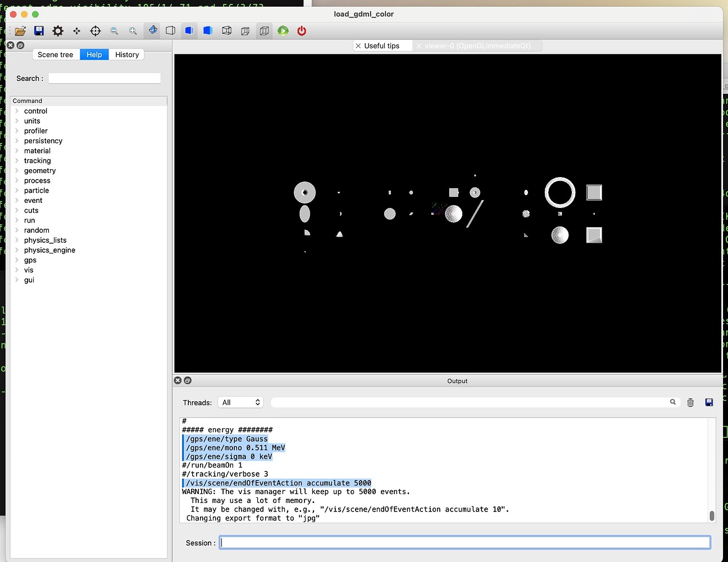Run beamOn with the green play icon

pyautogui.click(x=283, y=31)
